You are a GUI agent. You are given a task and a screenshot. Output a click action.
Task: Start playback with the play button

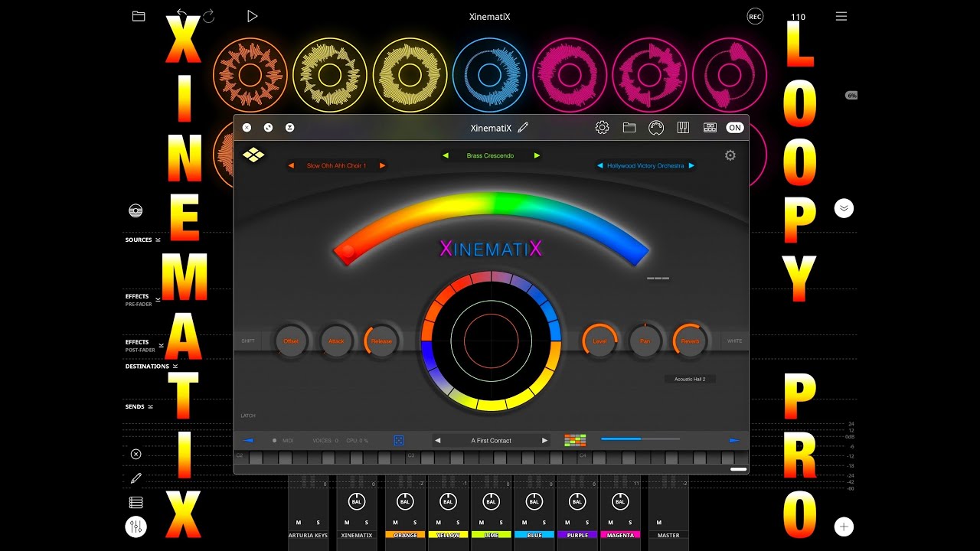[252, 16]
